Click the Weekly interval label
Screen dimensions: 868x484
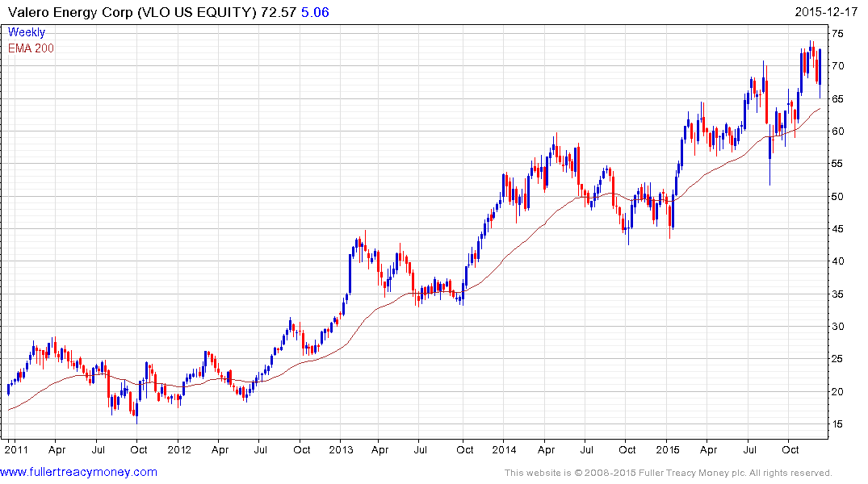27,32
